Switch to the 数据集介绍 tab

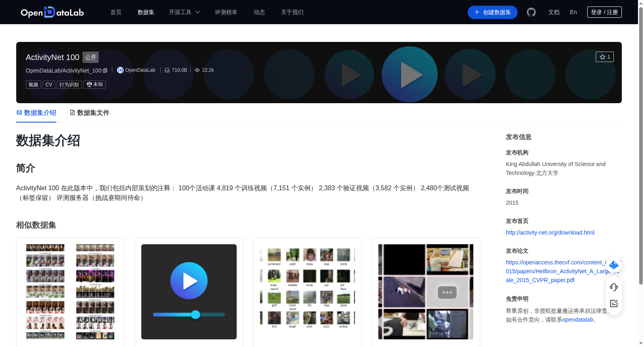click(x=36, y=113)
